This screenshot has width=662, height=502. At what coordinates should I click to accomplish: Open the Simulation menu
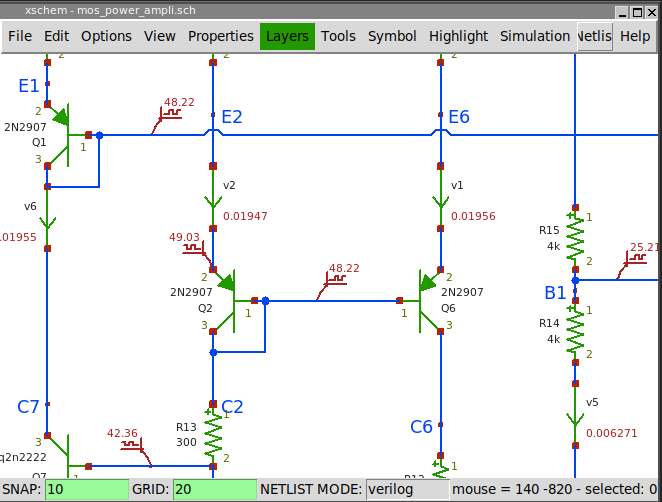pyautogui.click(x=534, y=36)
